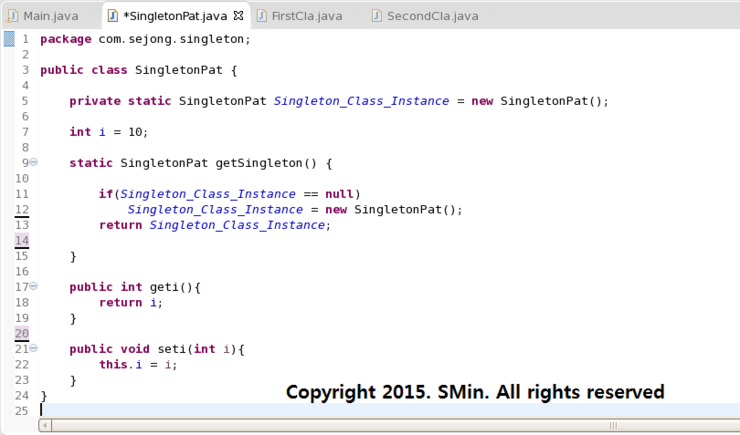Click 'this.i' on line 22
Screen dimensions: 740x435
pos(120,365)
